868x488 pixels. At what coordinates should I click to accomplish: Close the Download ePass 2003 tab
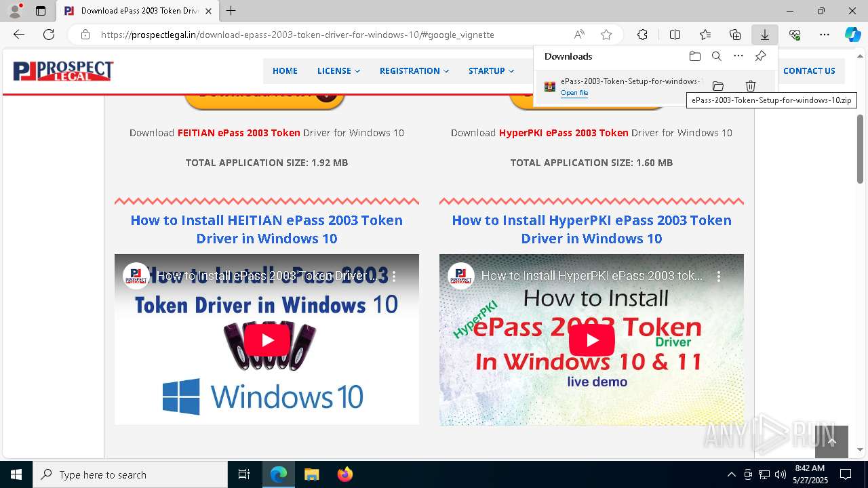(208, 11)
